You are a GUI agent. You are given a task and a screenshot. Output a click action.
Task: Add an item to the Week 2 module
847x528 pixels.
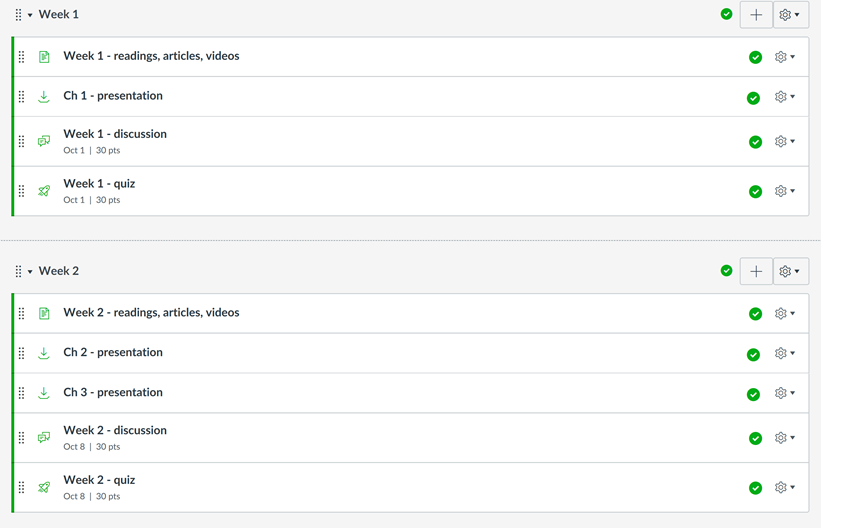click(756, 271)
